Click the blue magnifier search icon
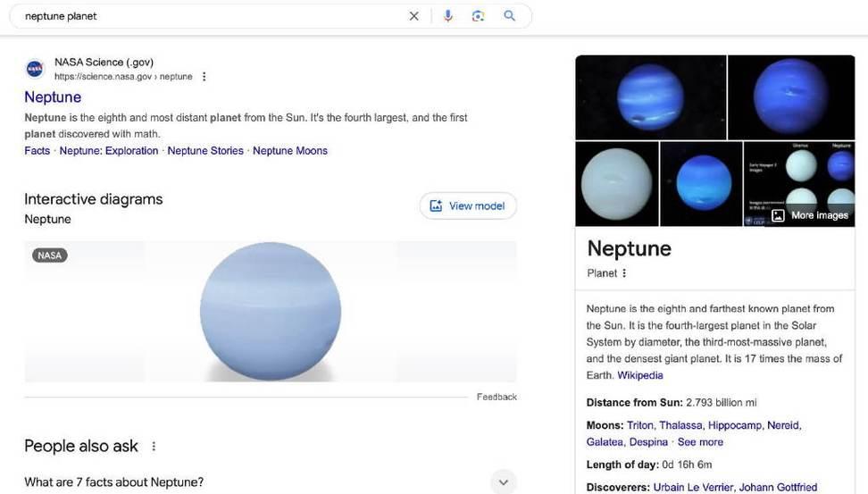 (509, 15)
